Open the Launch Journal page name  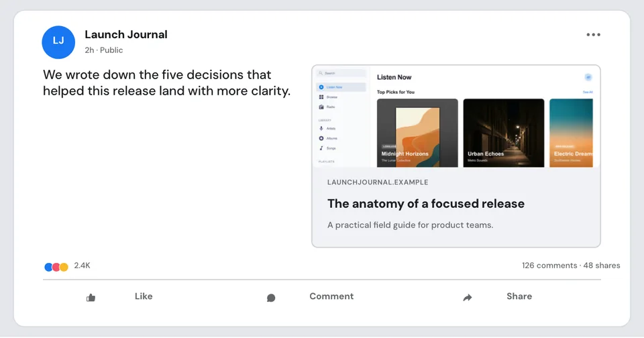click(x=126, y=34)
